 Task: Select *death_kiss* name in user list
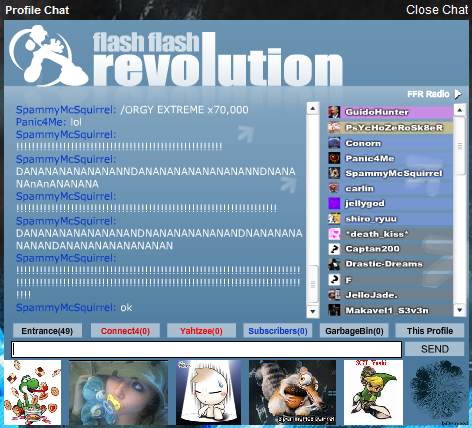tap(377, 234)
